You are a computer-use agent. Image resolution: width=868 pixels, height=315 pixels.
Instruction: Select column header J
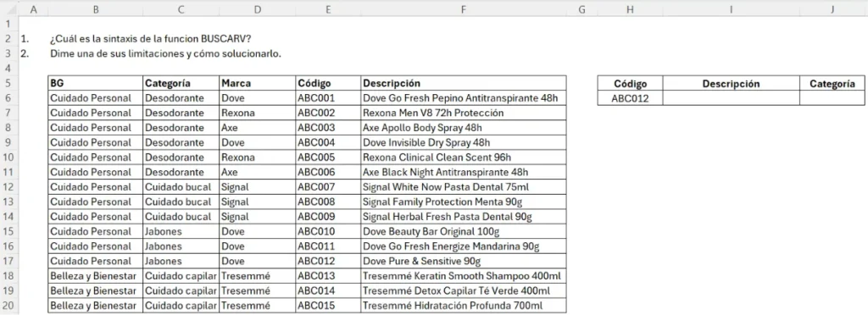[832, 9]
